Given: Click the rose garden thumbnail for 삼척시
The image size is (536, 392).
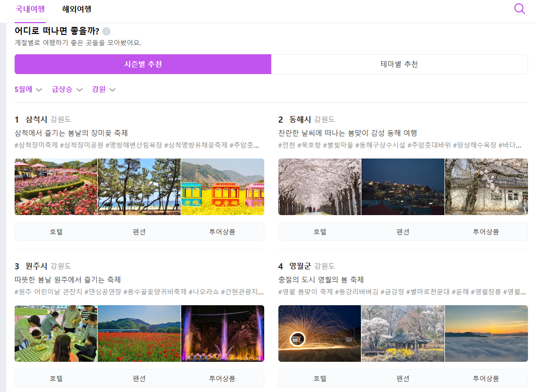Looking at the screenshot, I should click(56, 187).
